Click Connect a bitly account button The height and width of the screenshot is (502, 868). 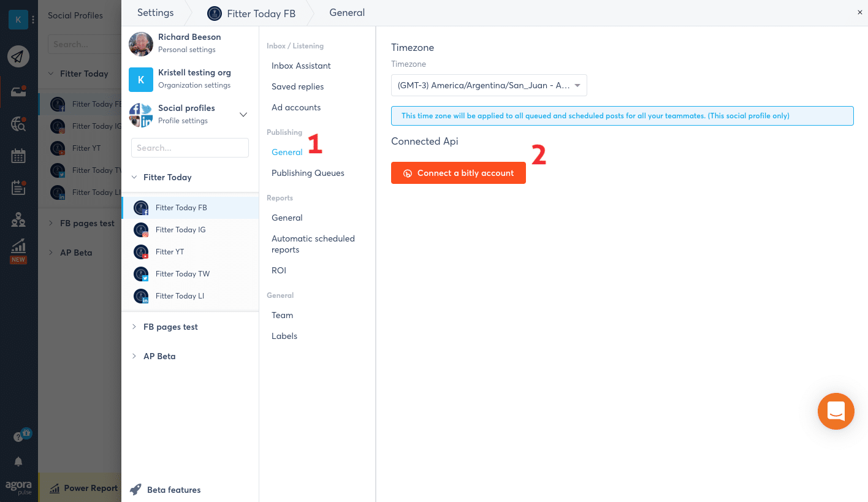click(459, 173)
